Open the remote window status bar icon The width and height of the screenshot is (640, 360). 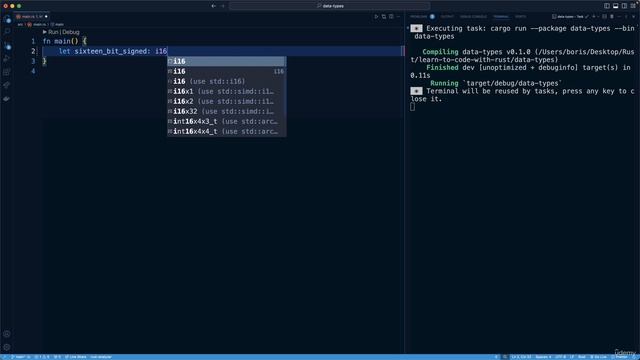5,357
